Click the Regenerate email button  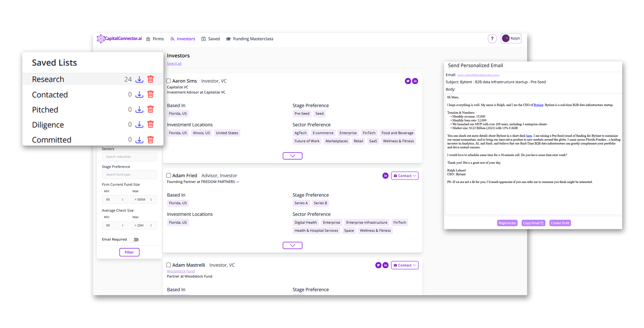(507, 223)
